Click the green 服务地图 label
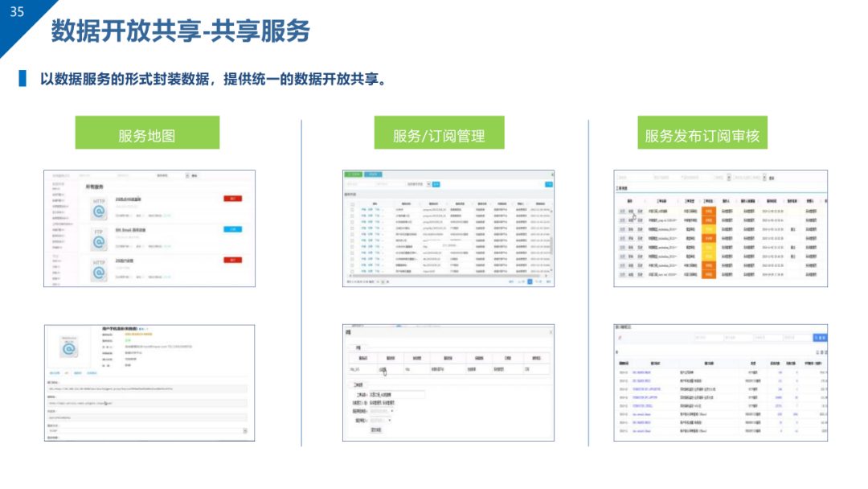This screenshot has height=489, width=868. (x=147, y=133)
